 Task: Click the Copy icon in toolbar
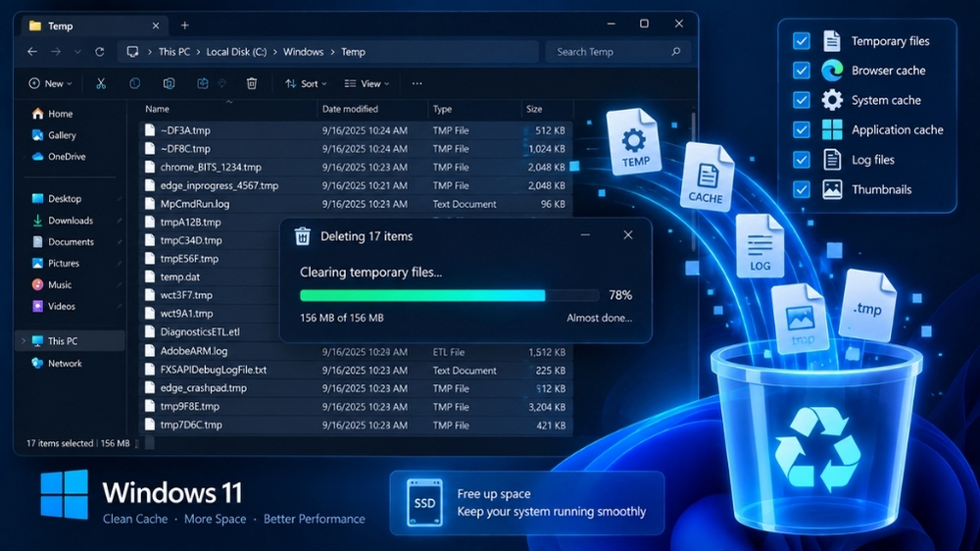tap(135, 83)
